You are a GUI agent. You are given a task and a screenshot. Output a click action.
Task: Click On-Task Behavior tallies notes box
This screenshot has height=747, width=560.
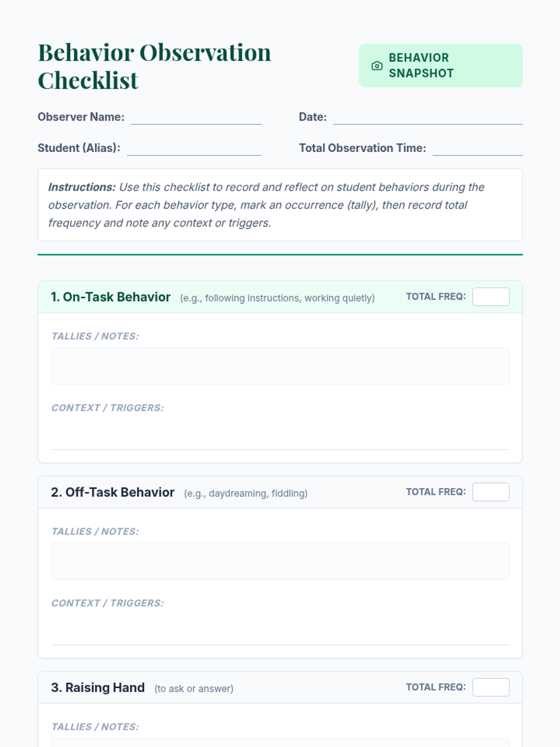(x=280, y=366)
